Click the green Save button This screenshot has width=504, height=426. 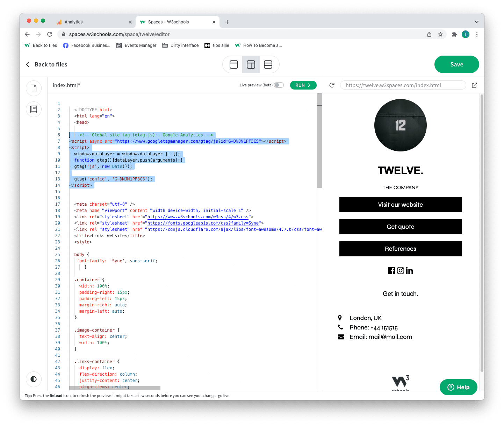click(x=456, y=64)
